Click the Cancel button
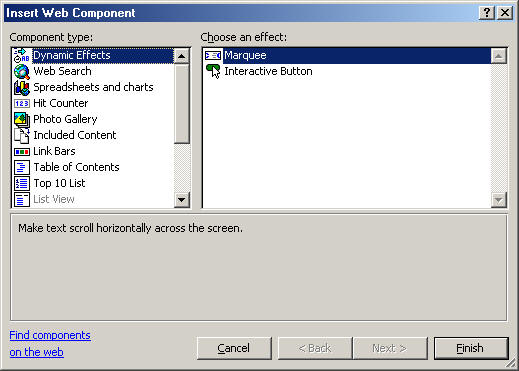 click(234, 348)
